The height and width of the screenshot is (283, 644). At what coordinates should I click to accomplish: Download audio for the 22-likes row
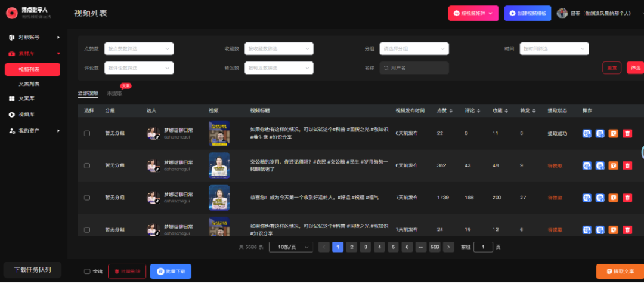tap(600, 133)
